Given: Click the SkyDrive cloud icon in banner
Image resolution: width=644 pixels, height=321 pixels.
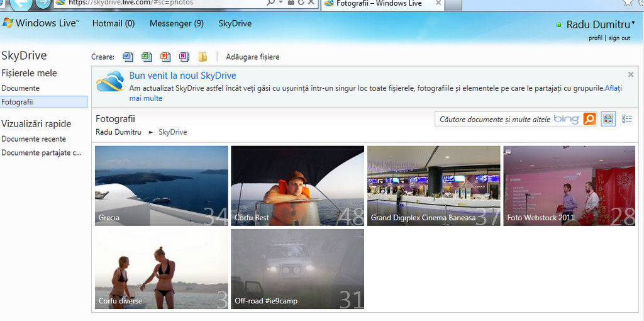Looking at the screenshot, I should (x=110, y=81).
